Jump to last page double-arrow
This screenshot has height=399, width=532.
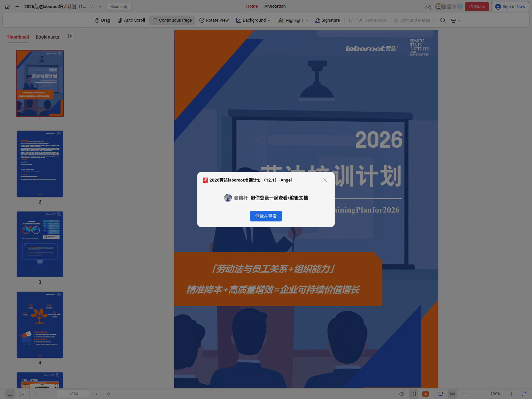pyautogui.click(x=108, y=394)
